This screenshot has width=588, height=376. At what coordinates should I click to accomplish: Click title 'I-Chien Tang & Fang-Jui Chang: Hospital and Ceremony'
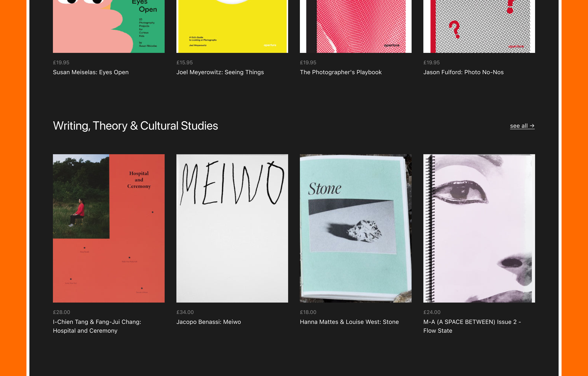tap(97, 326)
